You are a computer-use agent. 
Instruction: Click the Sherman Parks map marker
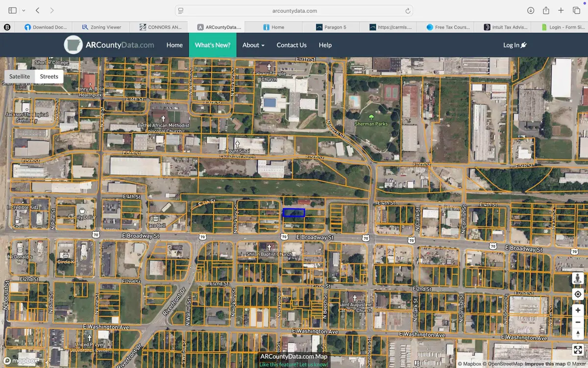(371, 117)
